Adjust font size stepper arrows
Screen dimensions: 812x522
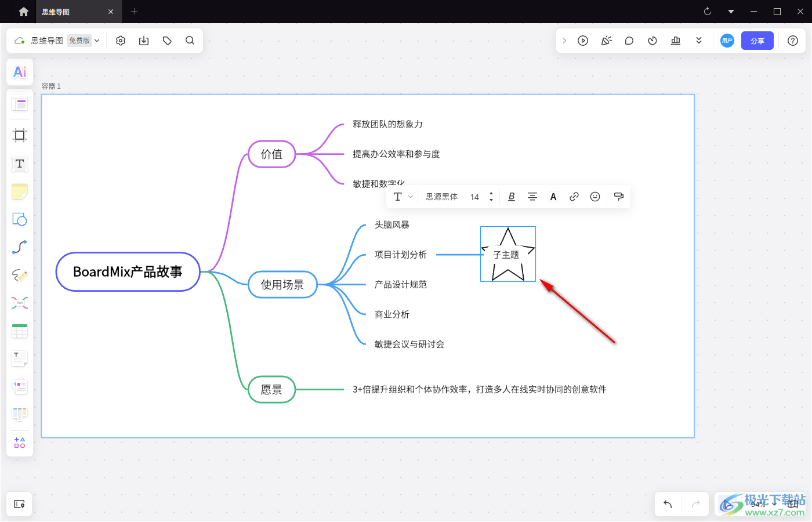click(491, 197)
